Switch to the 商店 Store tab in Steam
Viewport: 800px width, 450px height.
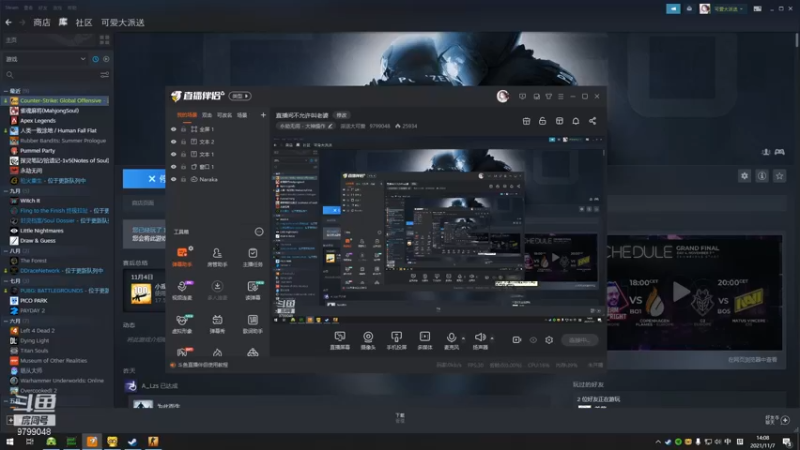(42, 22)
